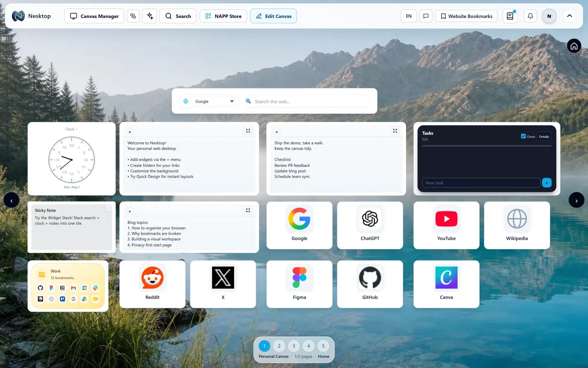Open Slack icon inside Work folder
This screenshot has height=368, width=588.
(x=96, y=288)
